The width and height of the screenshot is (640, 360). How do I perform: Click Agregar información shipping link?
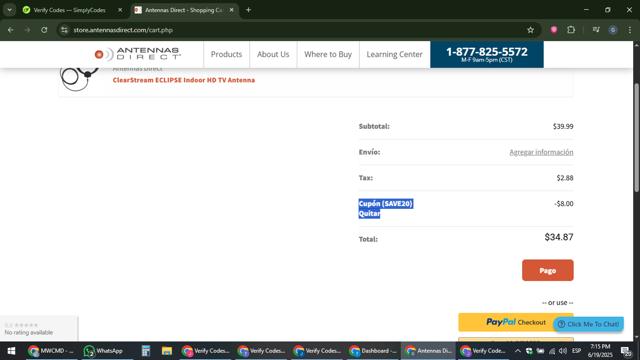coord(541,152)
